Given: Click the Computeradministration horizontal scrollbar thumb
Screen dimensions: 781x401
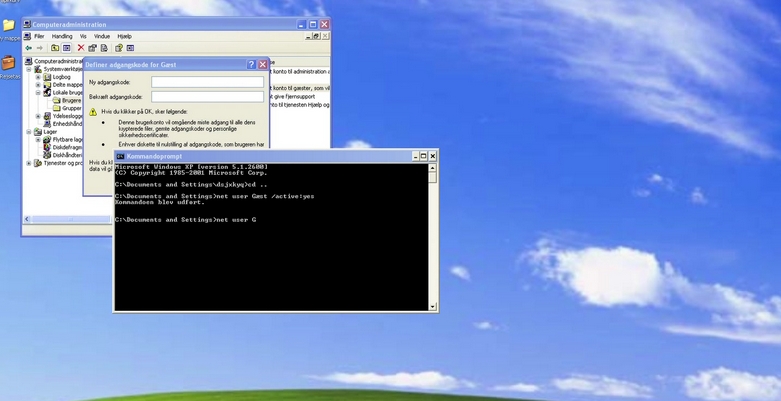Looking at the screenshot, I should coord(71,219).
